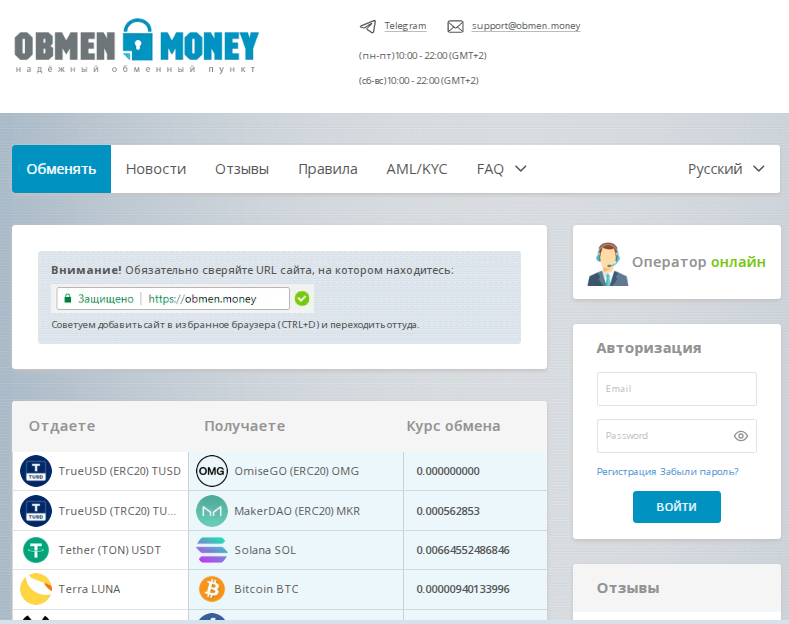Click the Tether (TON) USDT icon
This screenshot has height=624, width=789.
point(36,550)
